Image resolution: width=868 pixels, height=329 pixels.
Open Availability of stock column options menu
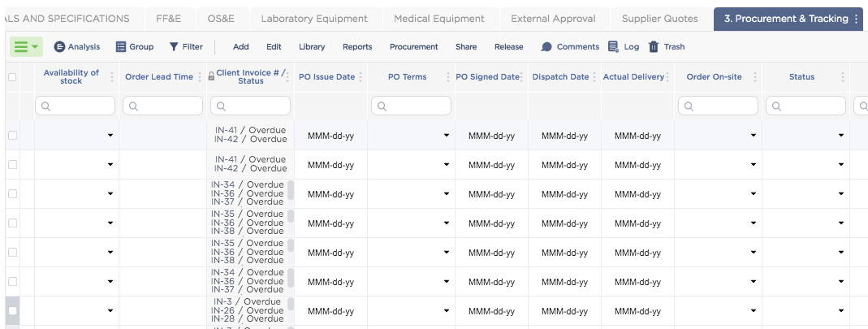110,77
